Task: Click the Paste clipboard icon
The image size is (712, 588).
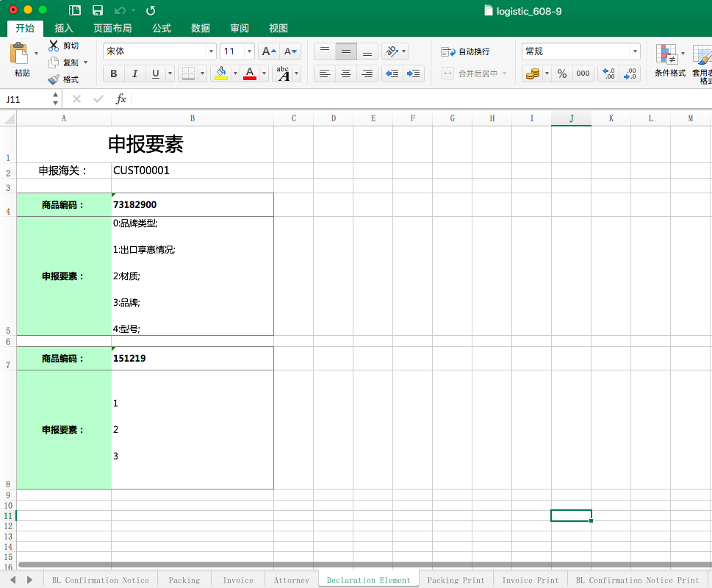Action: (x=20, y=54)
